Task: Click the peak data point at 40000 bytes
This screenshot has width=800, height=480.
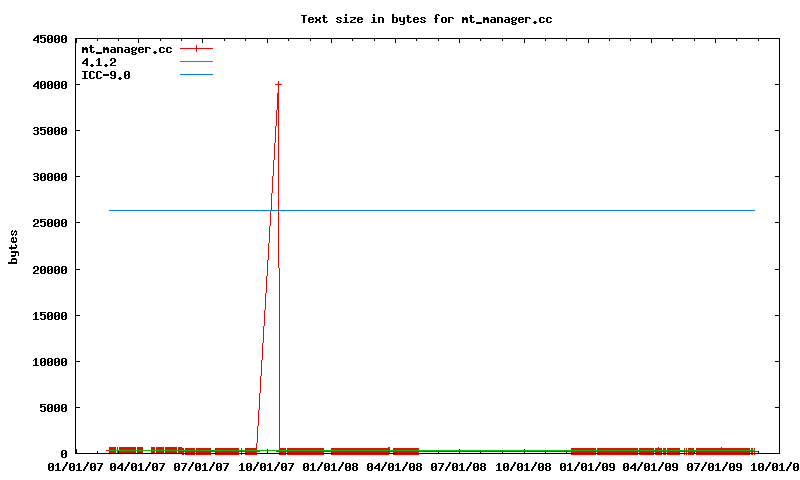Action: click(278, 85)
